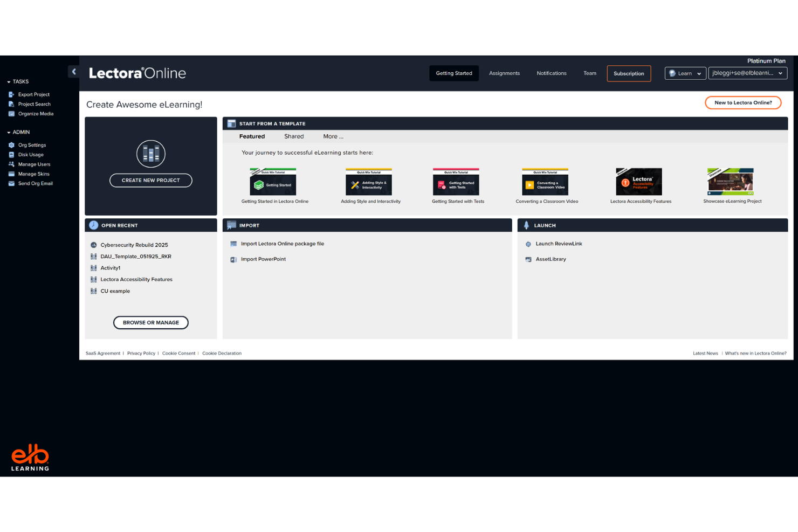Click the Import PowerPoint icon
The height and width of the screenshot is (532, 798).
[x=233, y=259]
